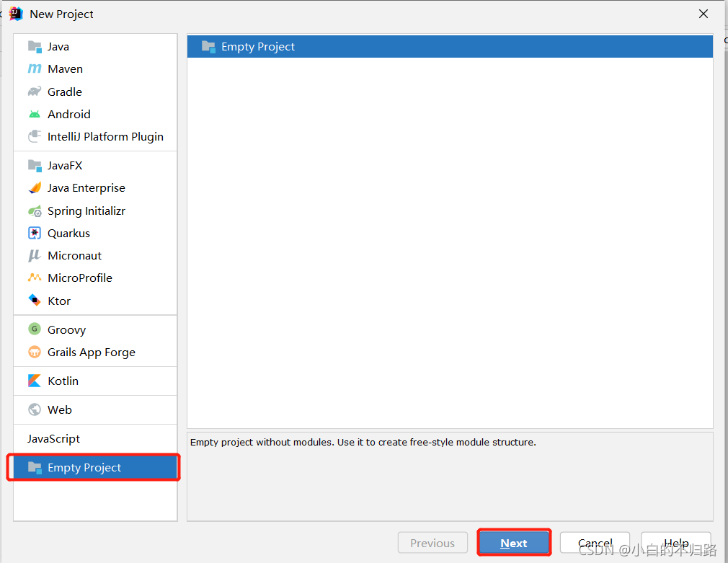The width and height of the screenshot is (728, 563).
Task: Close the New Project dialog window
Action: click(x=703, y=14)
